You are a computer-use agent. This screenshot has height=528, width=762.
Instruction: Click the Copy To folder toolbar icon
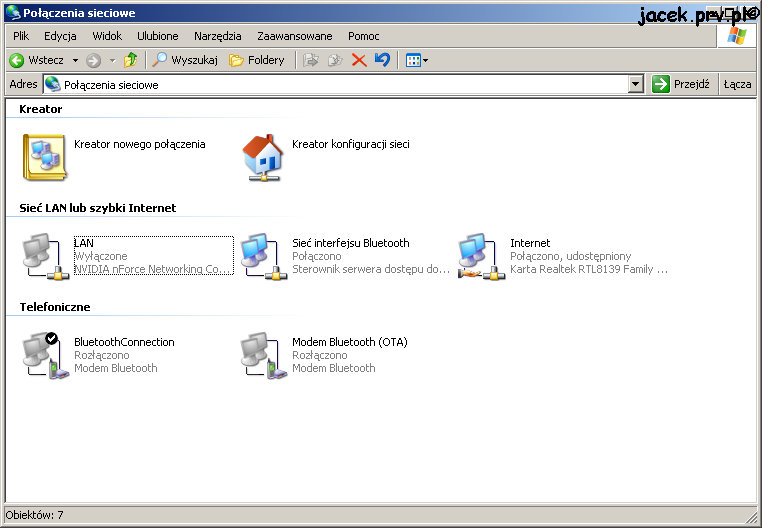tap(335, 60)
